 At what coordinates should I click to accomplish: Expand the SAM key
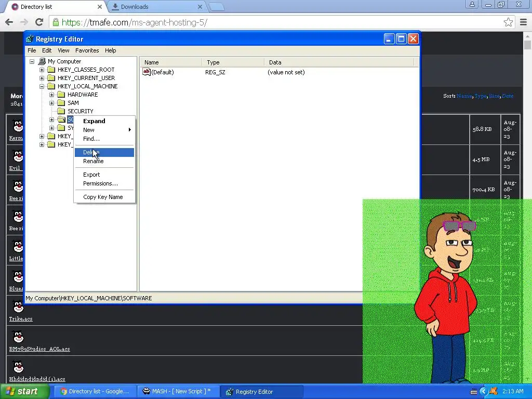51,103
